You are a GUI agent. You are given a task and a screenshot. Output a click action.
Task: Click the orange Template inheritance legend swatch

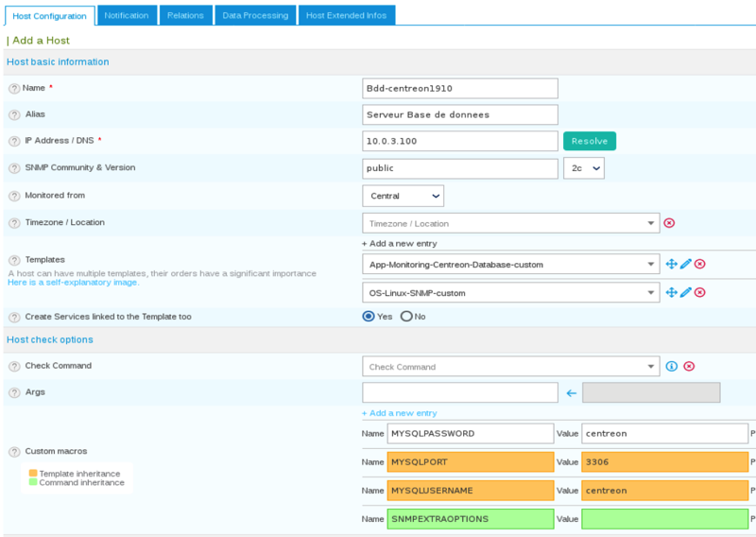tap(33, 473)
